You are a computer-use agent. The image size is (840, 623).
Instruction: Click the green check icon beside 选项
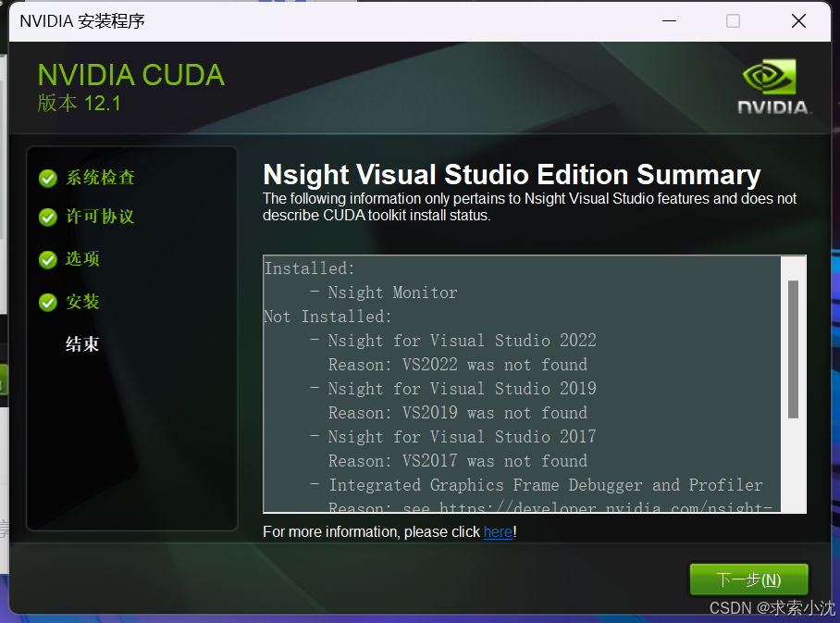pos(48,259)
